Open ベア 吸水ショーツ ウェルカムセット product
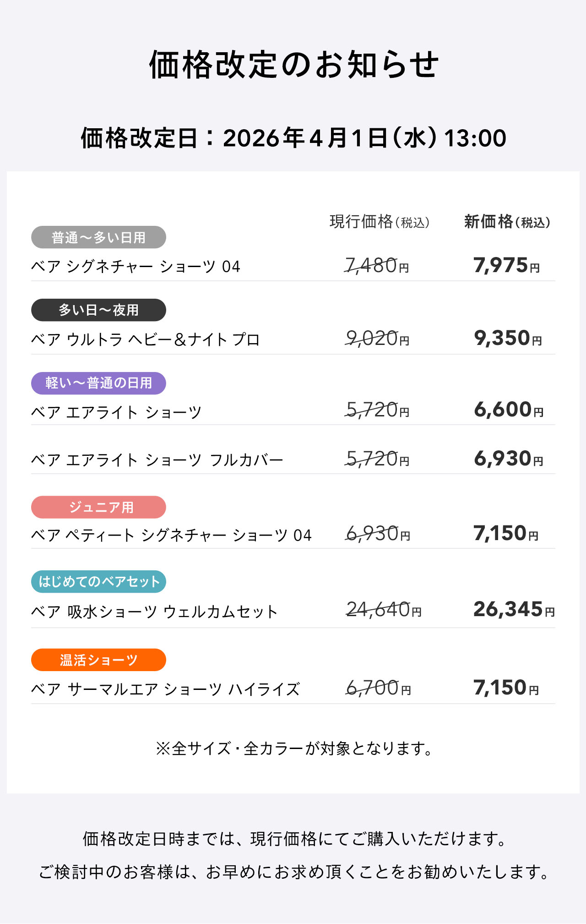Viewport: 586px width, 924px height. click(x=154, y=612)
